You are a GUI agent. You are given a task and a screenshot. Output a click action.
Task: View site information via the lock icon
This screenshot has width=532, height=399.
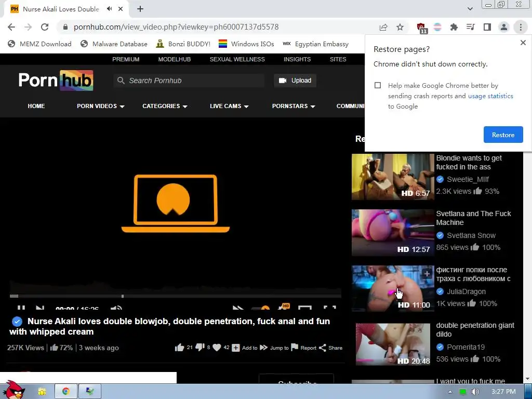click(x=65, y=27)
